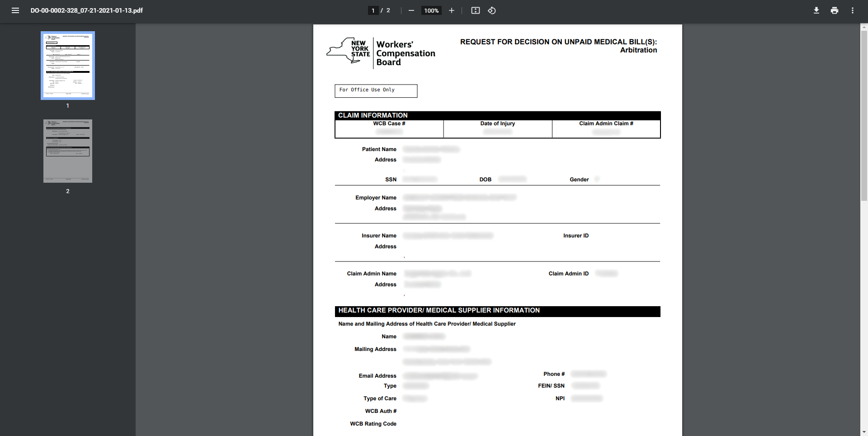The height and width of the screenshot is (436, 868).
Task: Click the 100% zoom level field
Action: (x=431, y=10)
